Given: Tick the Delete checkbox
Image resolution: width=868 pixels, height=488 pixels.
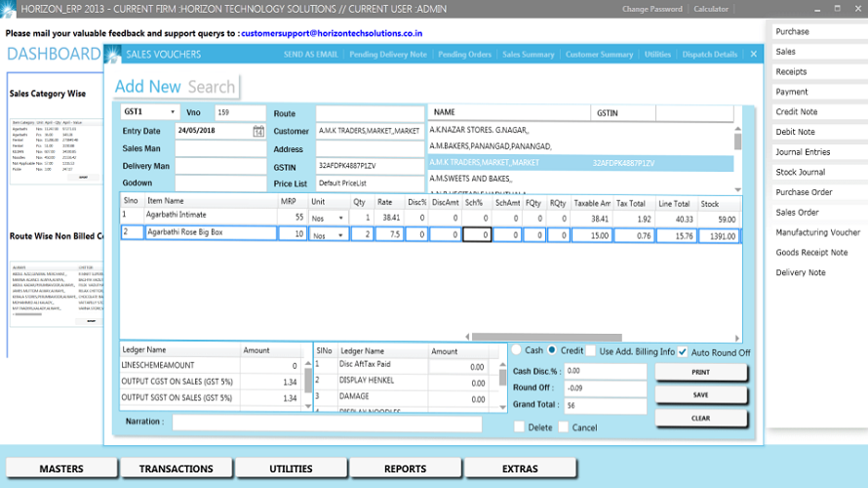Looking at the screenshot, I should pyautogui.click(x=519, y=427).
